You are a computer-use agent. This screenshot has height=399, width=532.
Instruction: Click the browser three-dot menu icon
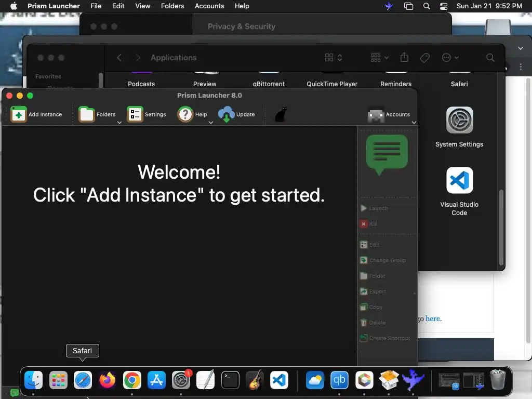(x=521, y=67)
